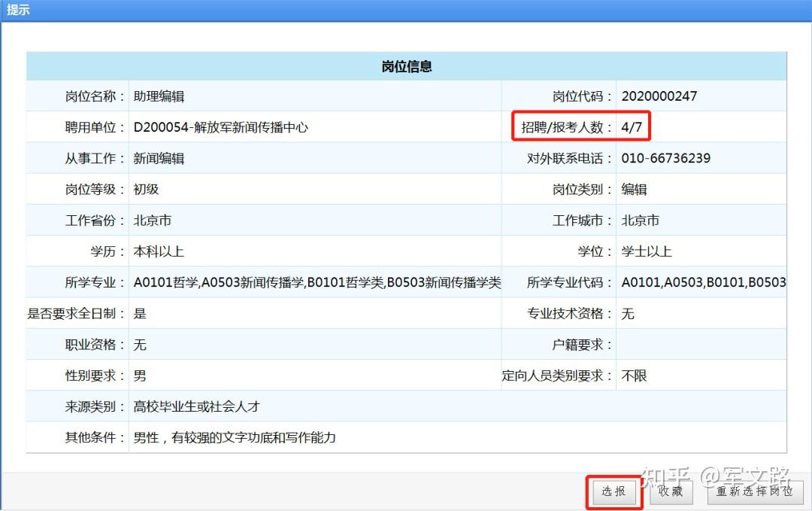
Task: Click the 是 full-time requirement value
Action: 138,313
